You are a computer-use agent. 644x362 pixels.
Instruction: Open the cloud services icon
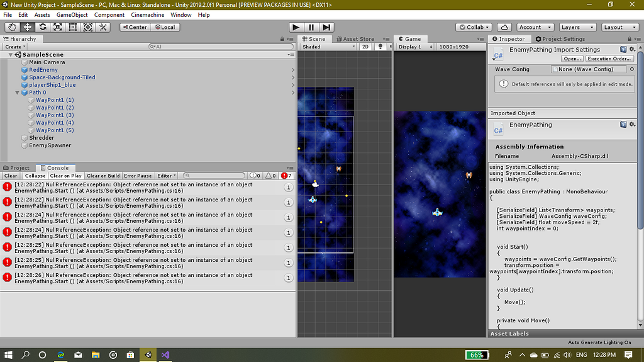coord(504,27)
